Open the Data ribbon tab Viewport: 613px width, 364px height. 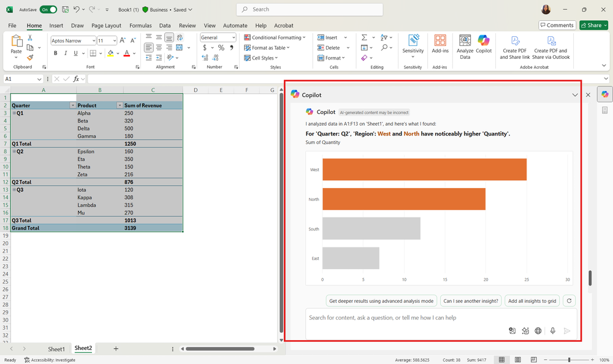(x=164, y=25)
